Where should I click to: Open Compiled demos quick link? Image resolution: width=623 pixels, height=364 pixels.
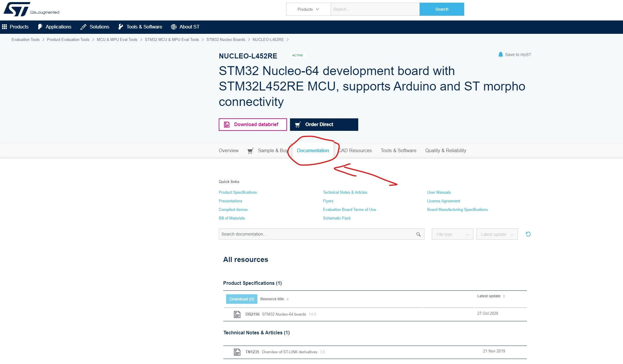tap(233, 210)
